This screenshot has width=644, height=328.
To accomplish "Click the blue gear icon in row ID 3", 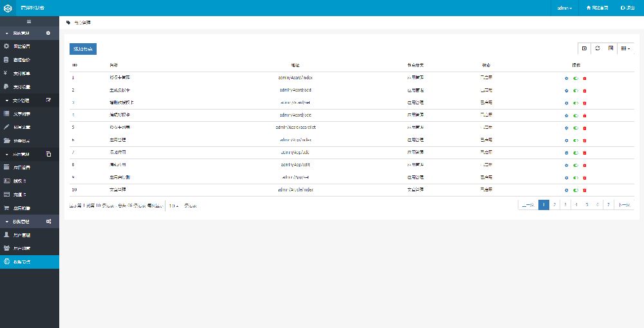I will 566,103.
